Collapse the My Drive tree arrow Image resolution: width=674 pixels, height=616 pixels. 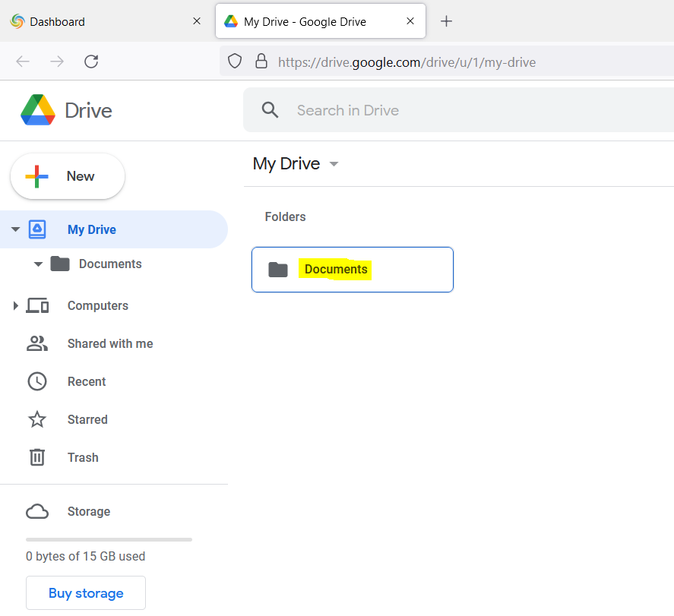tap(15, 229)
